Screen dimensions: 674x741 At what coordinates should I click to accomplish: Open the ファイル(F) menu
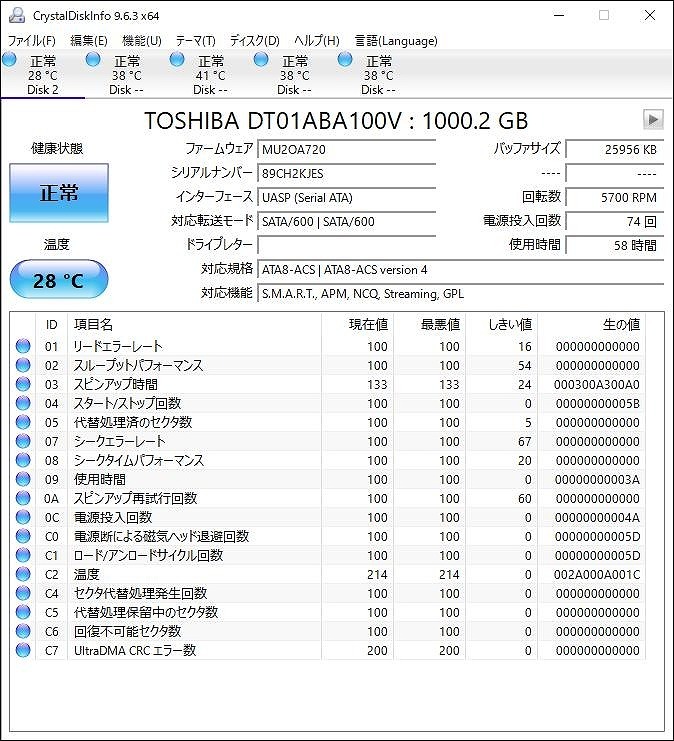[32, 41]
